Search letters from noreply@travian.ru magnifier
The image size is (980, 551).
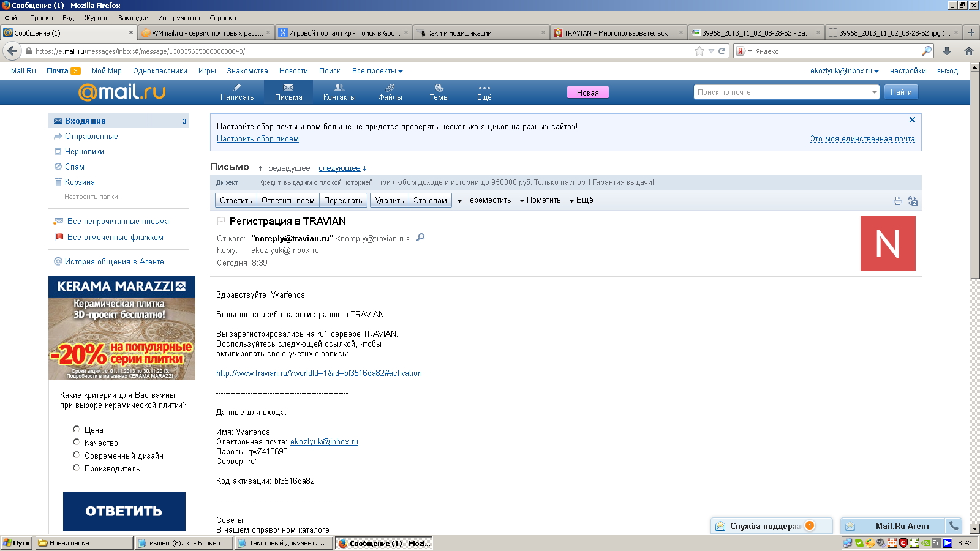click(x=420, y=238)
